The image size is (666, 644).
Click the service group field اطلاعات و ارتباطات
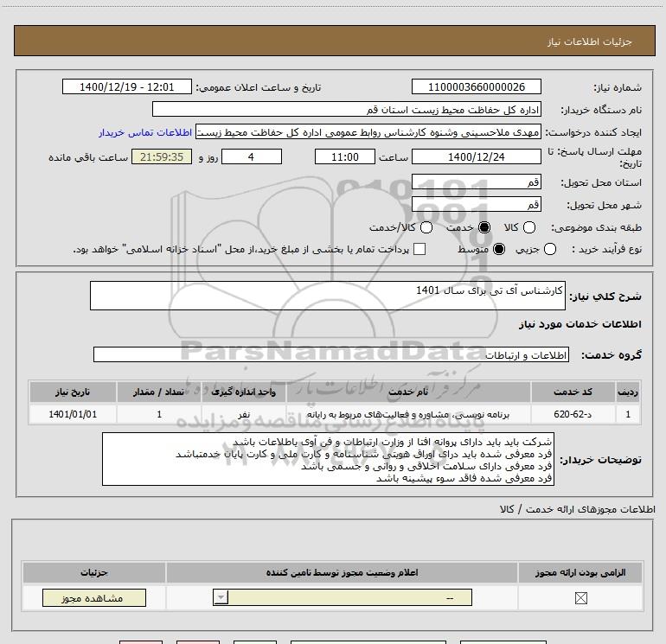(331, 354)
